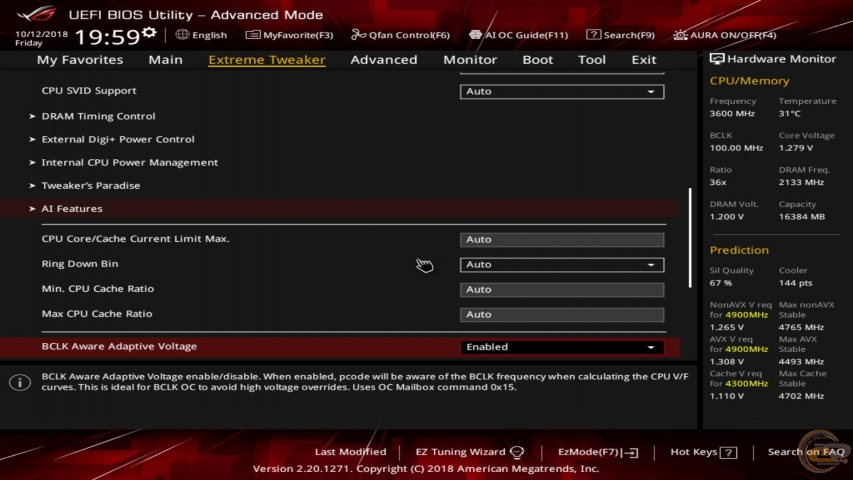The width and height of the screenshot is (853, 480).
Task: Open Search(F9) question-mark icon
Action: pos(593,35)
